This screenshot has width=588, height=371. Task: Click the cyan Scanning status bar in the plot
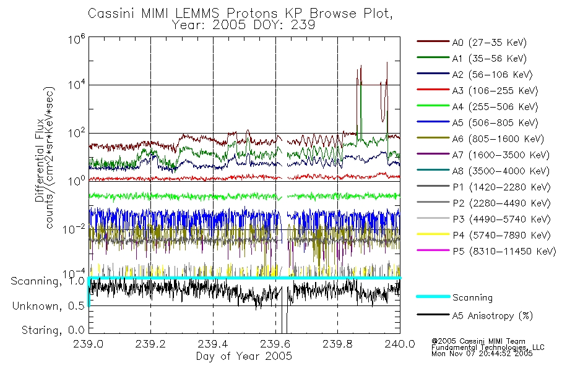point(244,278)
